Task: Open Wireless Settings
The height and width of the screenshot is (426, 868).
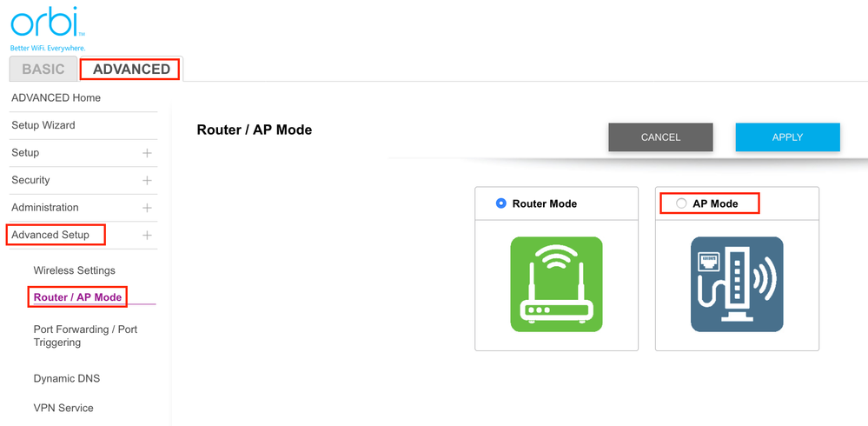Action: 74,270
